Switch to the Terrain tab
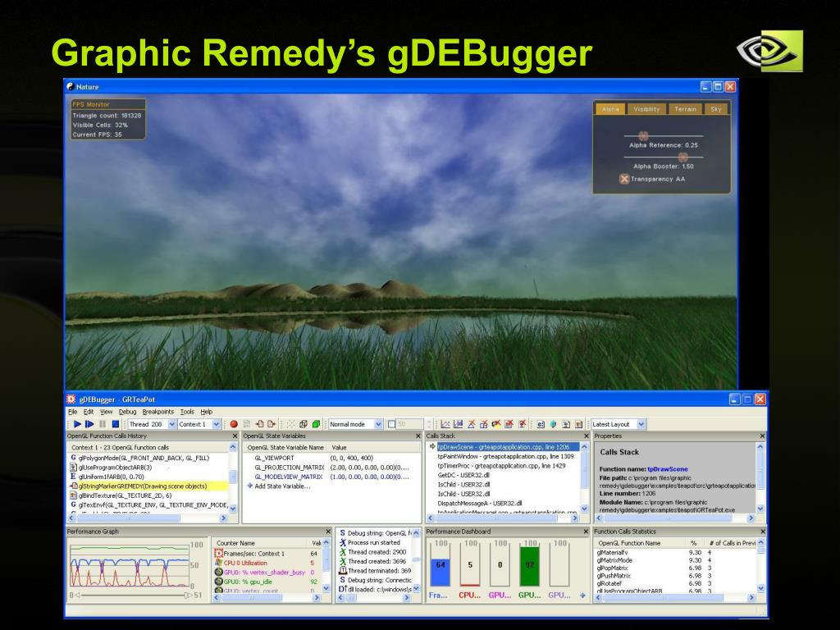The image size is (840, 630). (685, 109)
